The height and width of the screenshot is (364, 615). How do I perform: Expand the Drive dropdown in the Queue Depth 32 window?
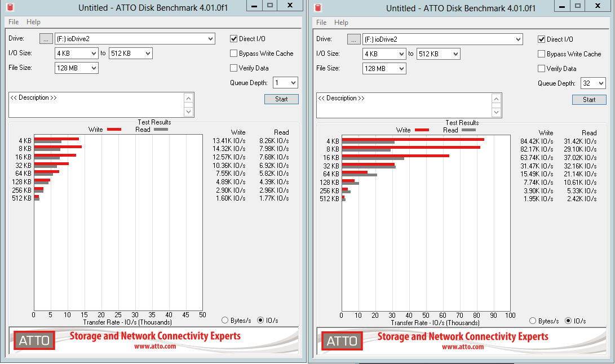pyautogui.click(x=519, y=39)
